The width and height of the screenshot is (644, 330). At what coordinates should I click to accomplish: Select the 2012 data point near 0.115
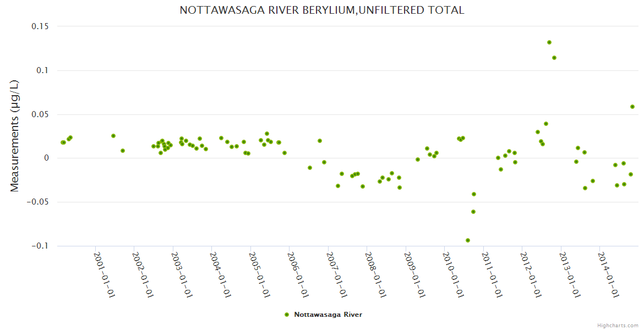pyautogui.click(x=554, y=58)
